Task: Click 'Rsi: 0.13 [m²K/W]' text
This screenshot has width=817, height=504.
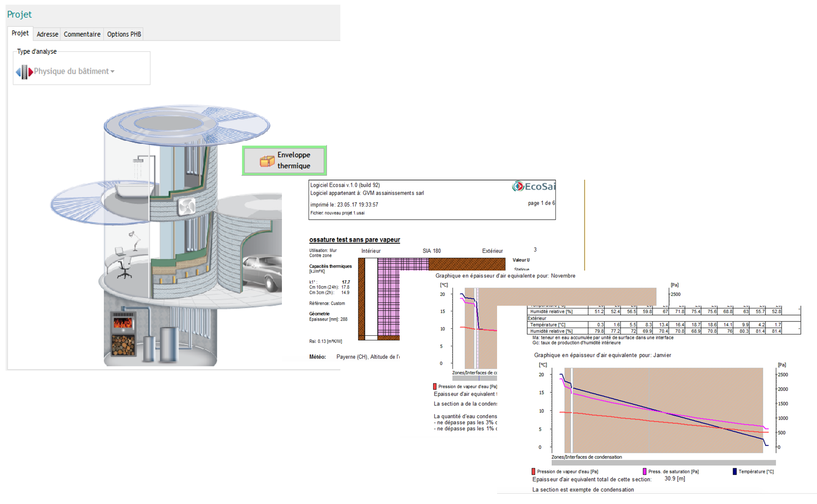Action: tap(326, 341)
